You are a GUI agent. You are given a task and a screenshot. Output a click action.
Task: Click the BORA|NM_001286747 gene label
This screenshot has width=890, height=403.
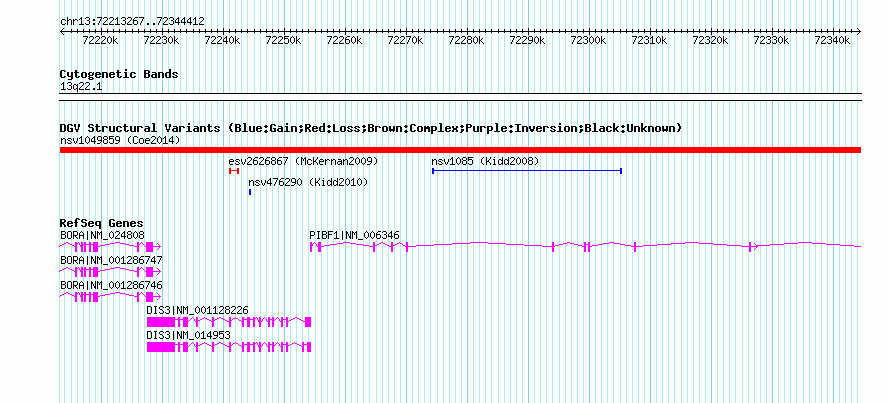tap(111, 260)
